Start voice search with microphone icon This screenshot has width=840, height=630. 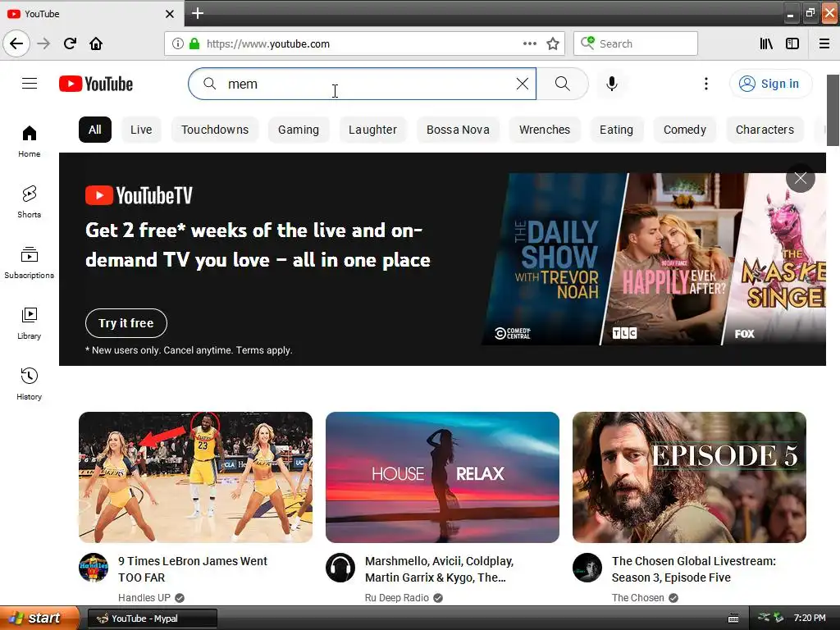[x=612, y=84]
